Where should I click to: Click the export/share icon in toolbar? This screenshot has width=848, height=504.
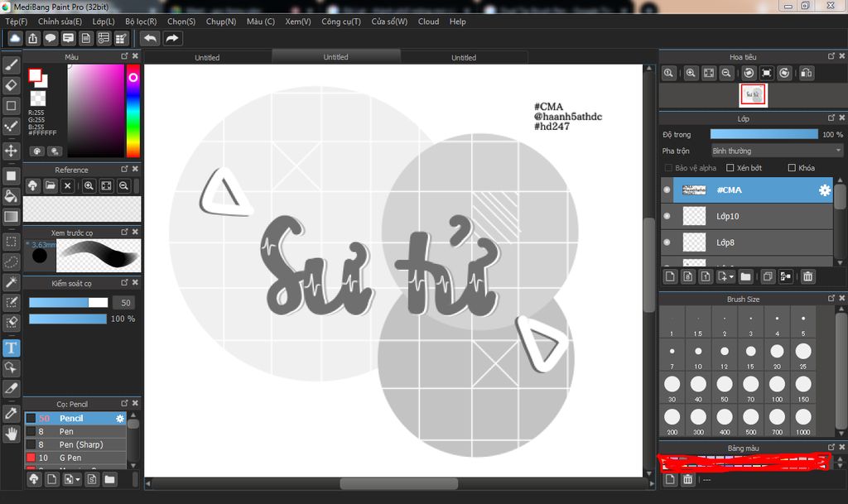33,38
